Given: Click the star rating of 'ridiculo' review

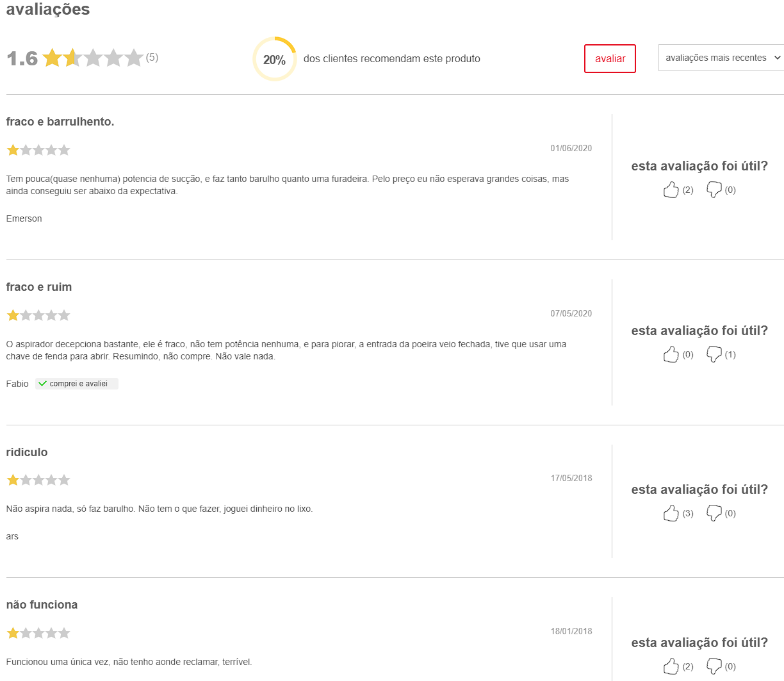Looking at the screenshot, I should click(x=38, y=480).
